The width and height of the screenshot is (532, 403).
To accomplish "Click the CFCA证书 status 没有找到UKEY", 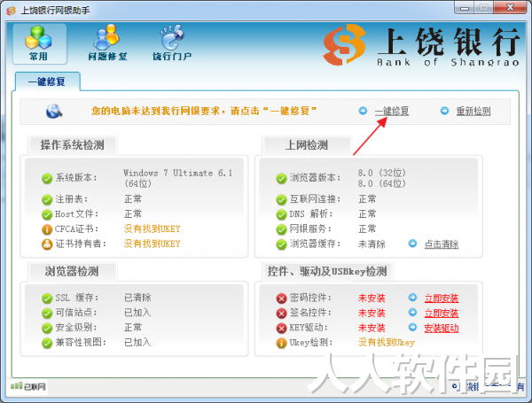I will pyautogui.click(x=152, y=229).
